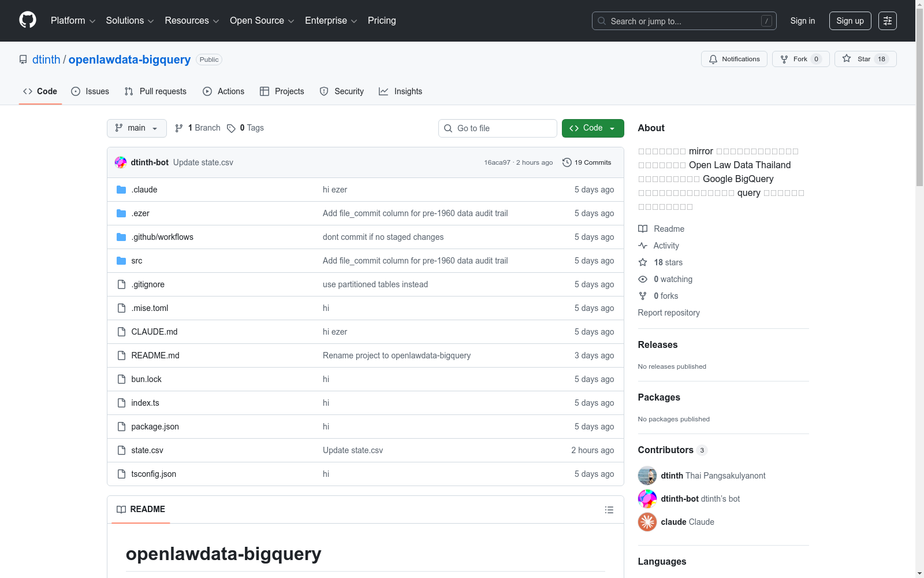924x578 pixels.
Task: Click the Readme book icon in About
Action: click(x=643, y=229)
